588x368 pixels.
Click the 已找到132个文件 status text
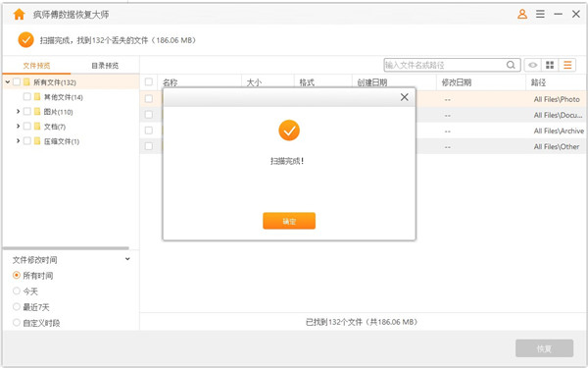point(362,322)
